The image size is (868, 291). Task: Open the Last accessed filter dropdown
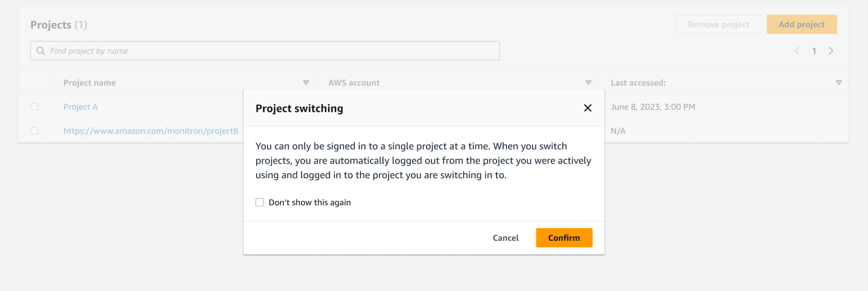[839, 82]
